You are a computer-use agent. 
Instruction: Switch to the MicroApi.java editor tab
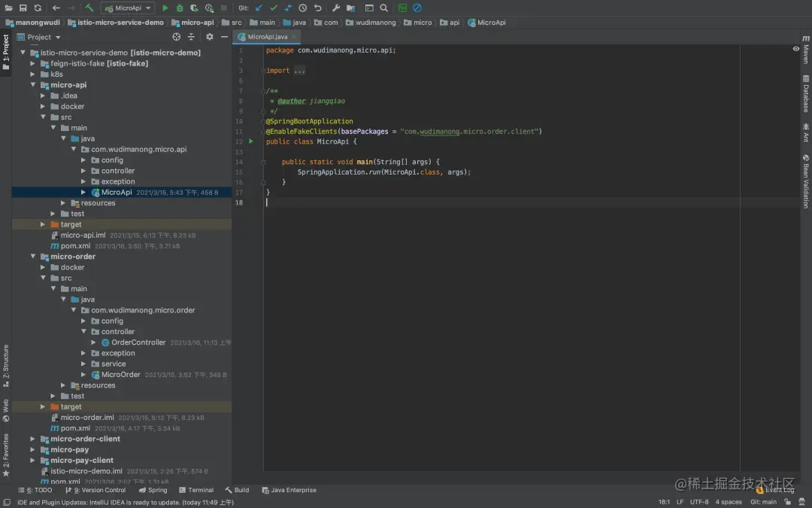pos(267,37)
